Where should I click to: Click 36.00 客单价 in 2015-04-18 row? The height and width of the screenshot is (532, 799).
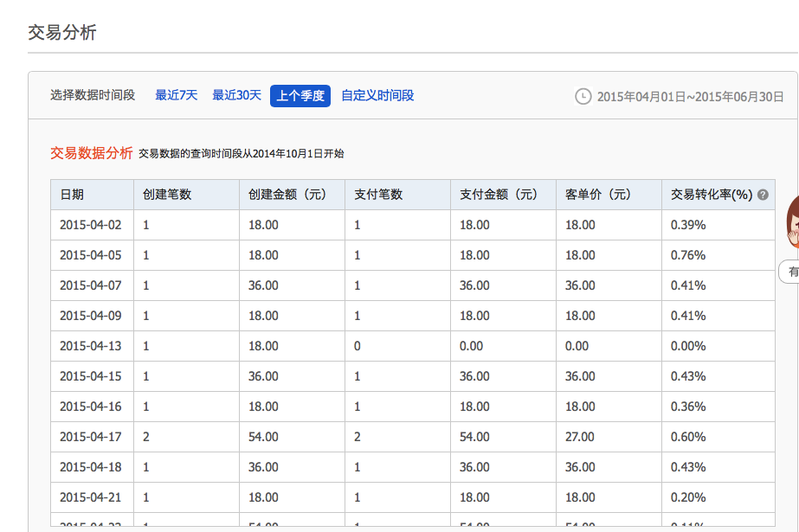[580, 467]
